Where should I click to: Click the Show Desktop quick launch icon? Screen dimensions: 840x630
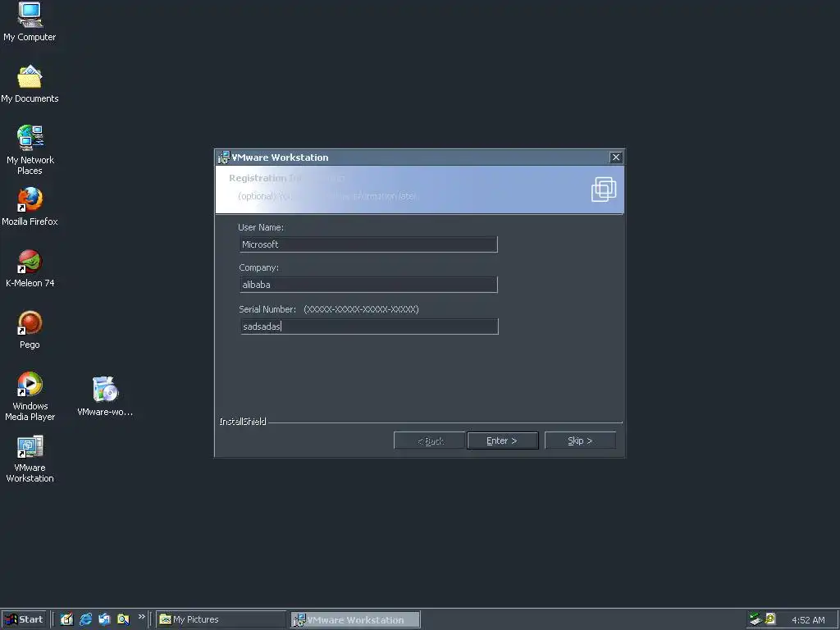(66, 619)
